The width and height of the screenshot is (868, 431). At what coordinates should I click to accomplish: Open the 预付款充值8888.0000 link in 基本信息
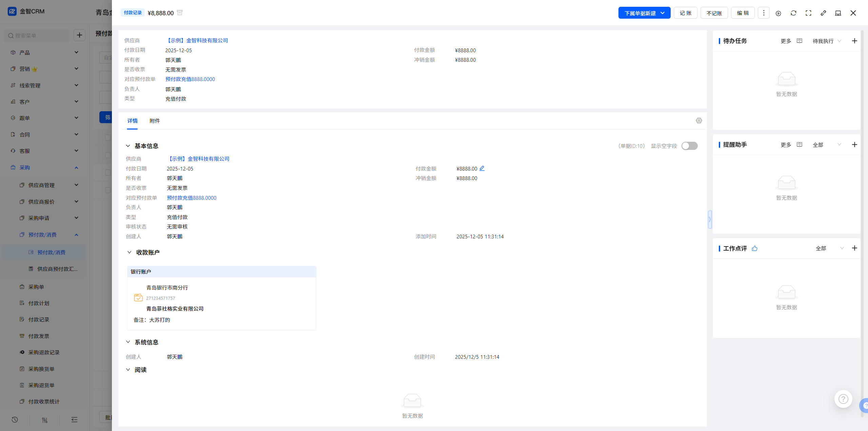[191, 198]
